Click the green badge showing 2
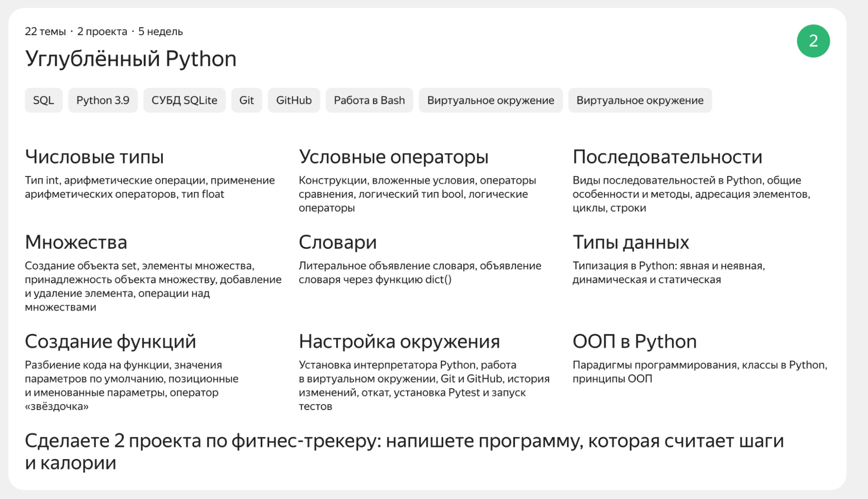This screenshot has height=499, width=868. 813,40
